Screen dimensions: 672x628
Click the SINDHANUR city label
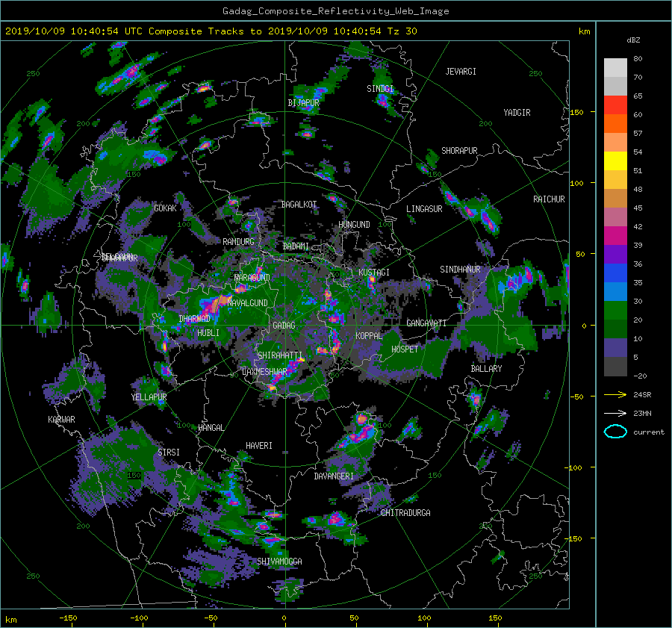[460, 270]
